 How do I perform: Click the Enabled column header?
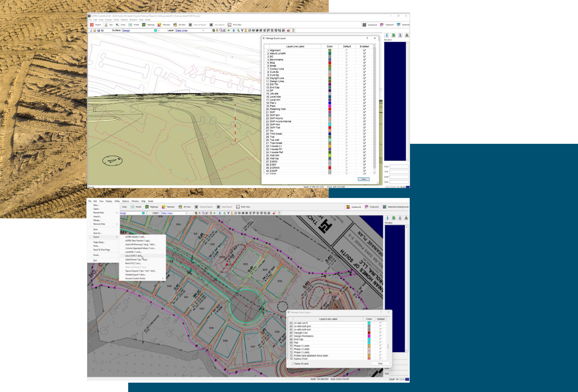point(364,46)
